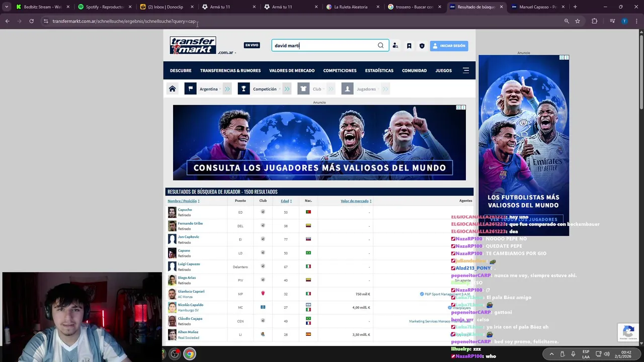
Task: Open TRANSFERENCIAS & RUMORES menu
Action: point(230,70)
